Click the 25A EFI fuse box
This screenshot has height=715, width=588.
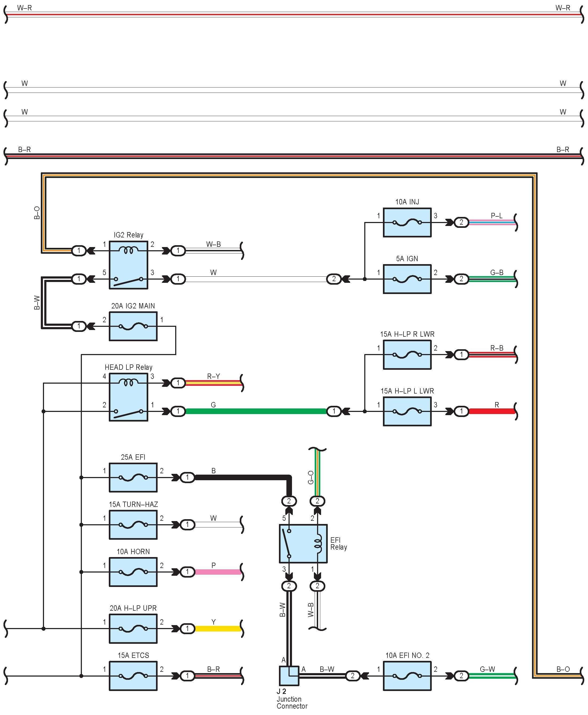coord(133,478)
